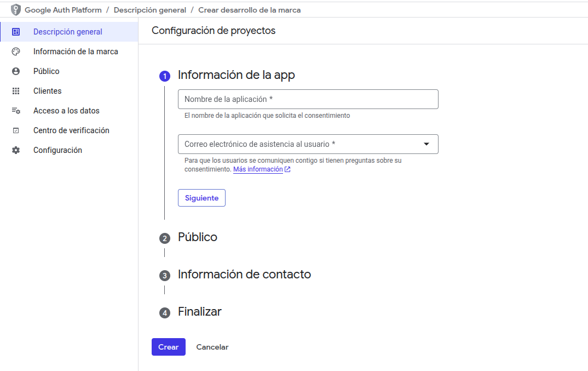Open Configuración in the sidebar
Screen dimensions: 588x371
[70, 150]
